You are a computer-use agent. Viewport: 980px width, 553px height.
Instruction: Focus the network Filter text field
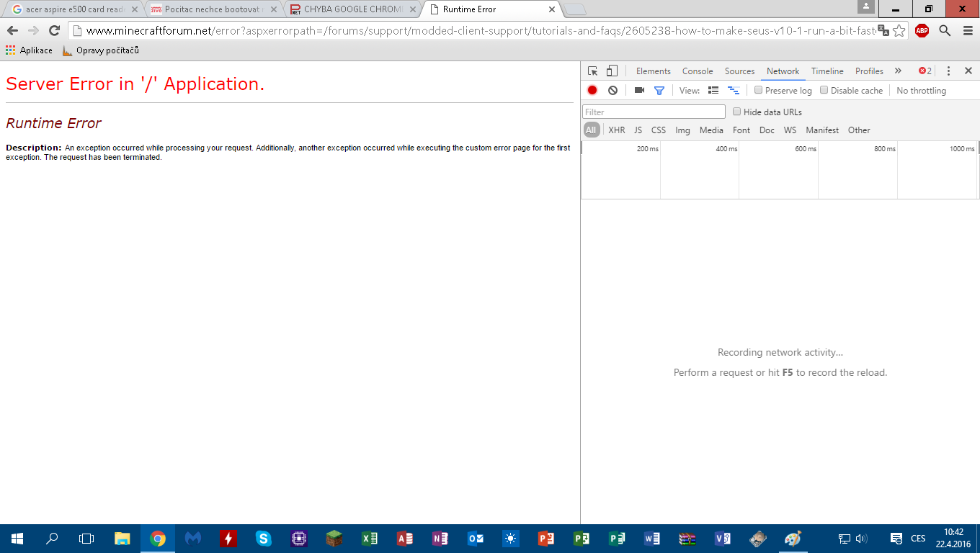[654, 112]
